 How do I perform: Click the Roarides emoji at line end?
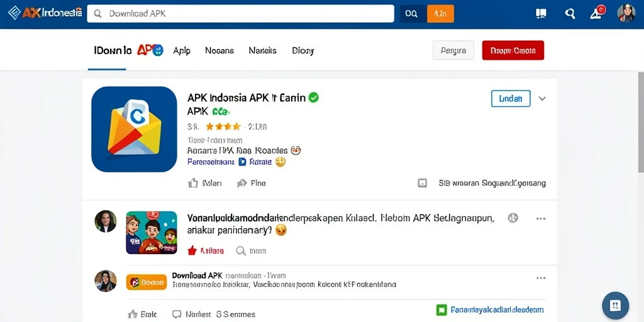[296, 150]
